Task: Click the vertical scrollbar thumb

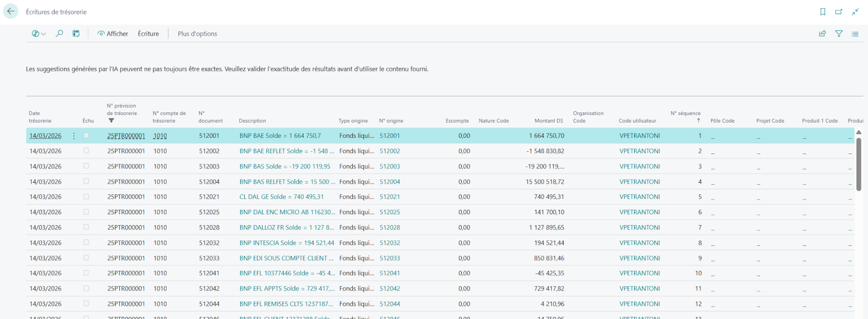Action: click(x=859, y=164)
